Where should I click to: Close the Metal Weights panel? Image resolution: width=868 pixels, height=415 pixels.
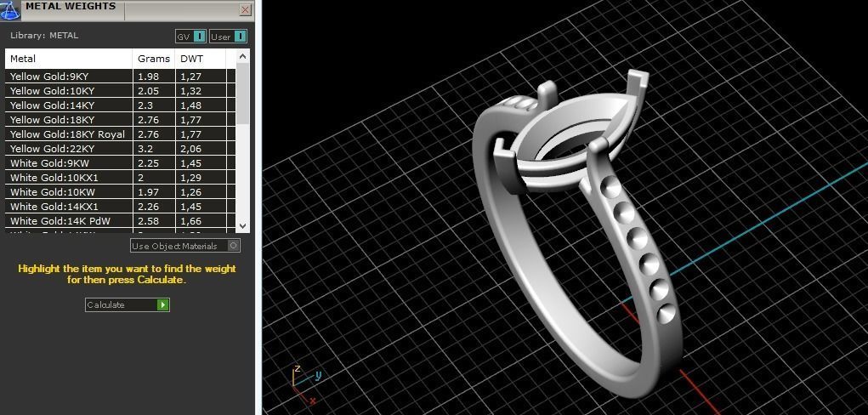[x=245, y=10]
